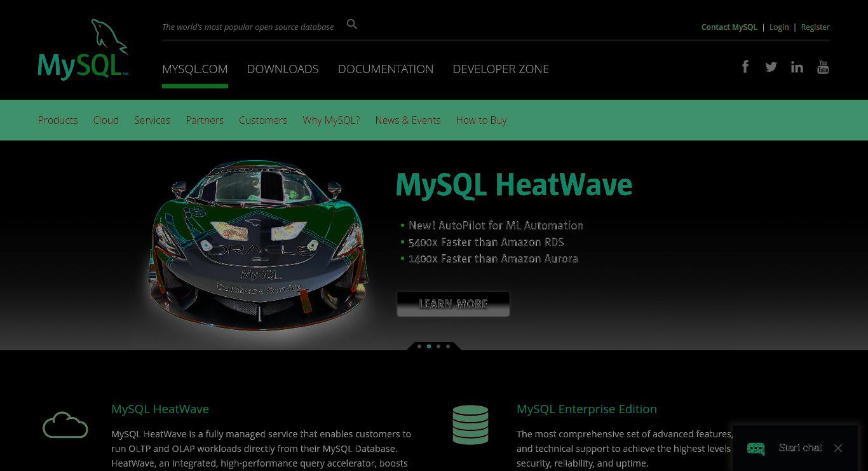Go to the DOWNLOADS tab
This screenshot has height=471, width=868.
pyautogui.click(x=283, y=69)
